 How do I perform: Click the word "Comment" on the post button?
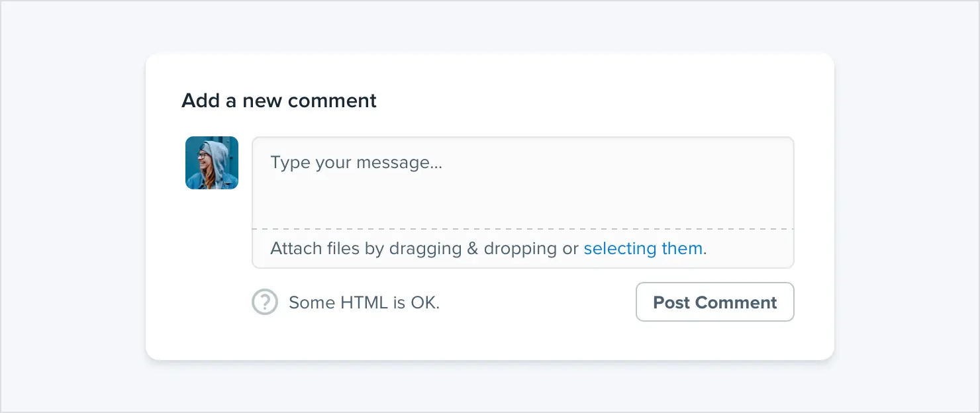point(736,302)
